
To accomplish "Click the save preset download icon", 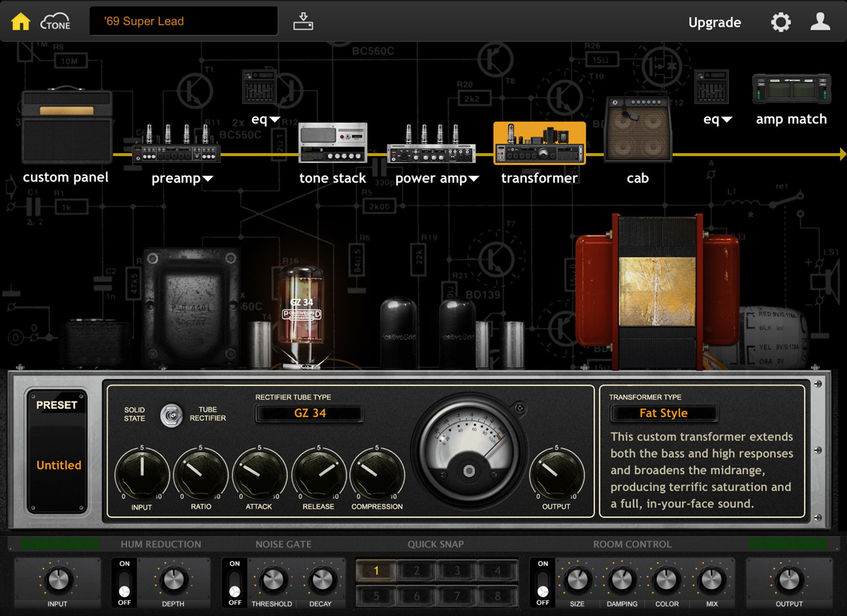I will [304, 21].
